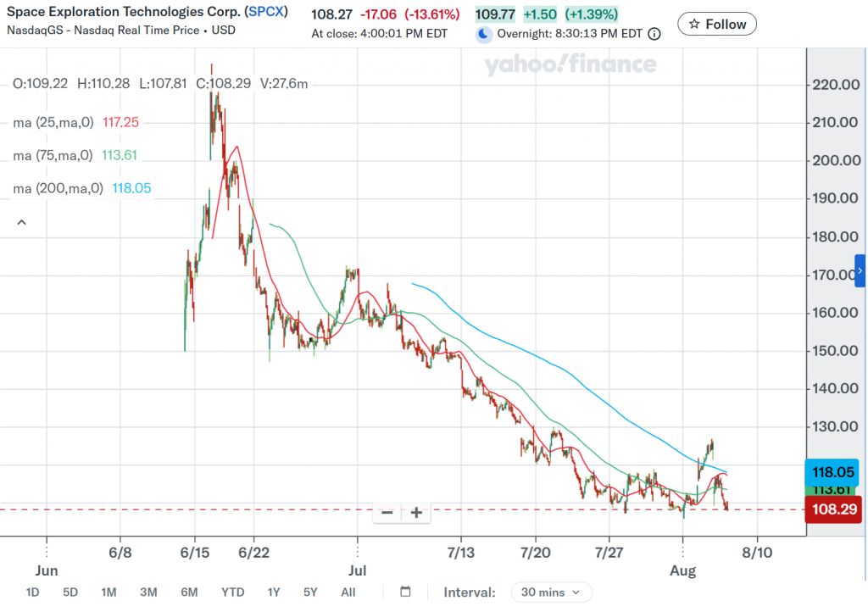Click the ma (25,ma,0) indicator label
The height and width of the screenshot is (612, 868).
(x=53, y=122)
